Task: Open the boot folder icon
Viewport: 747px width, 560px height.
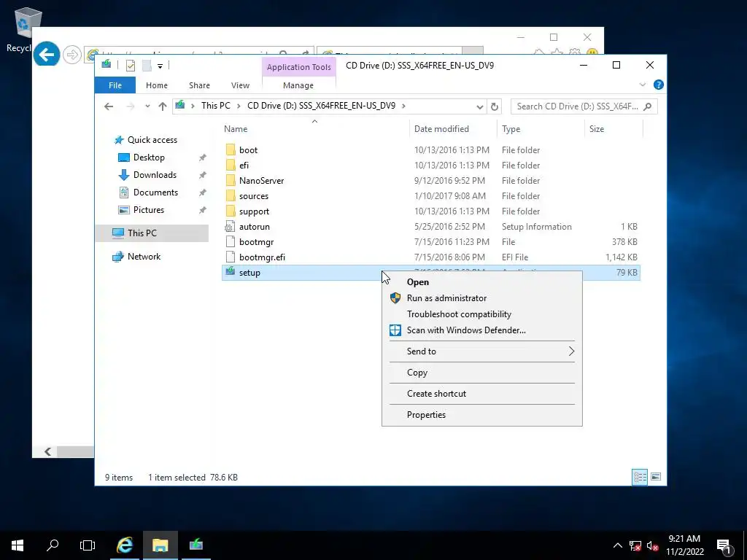Action: 231,150
